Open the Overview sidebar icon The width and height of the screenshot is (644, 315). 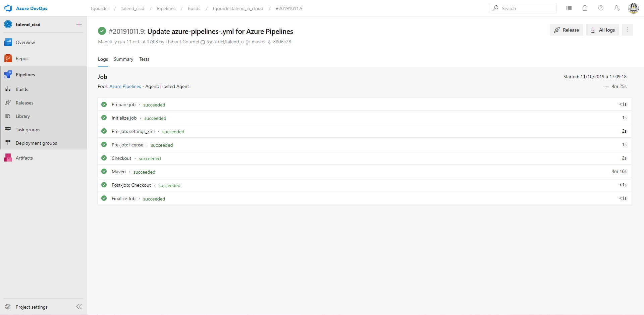click(x=8, y=42)
